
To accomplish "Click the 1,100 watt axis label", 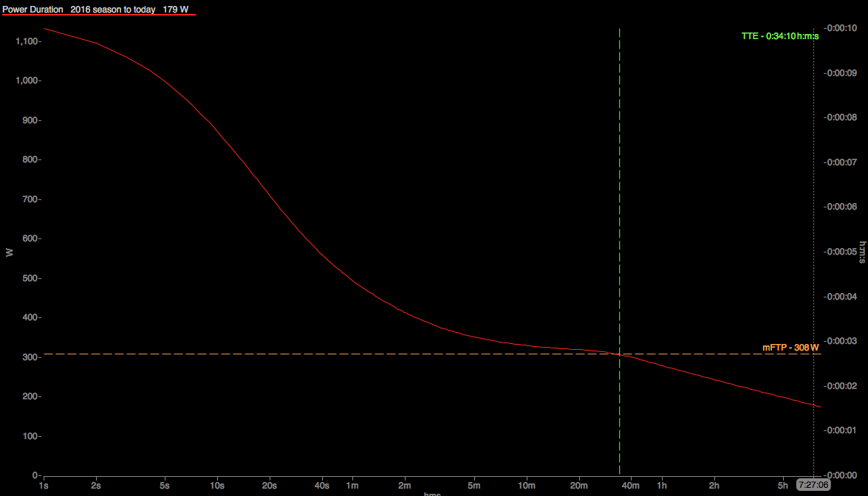I will pos(27,41).
